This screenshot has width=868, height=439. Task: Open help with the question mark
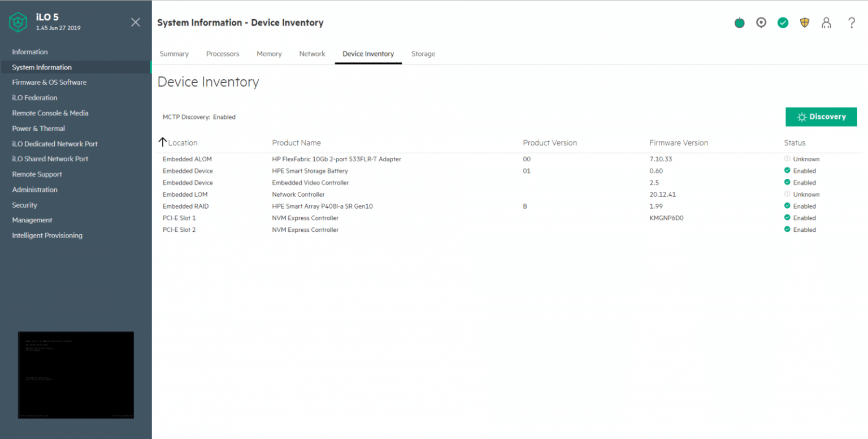(852, 23)
